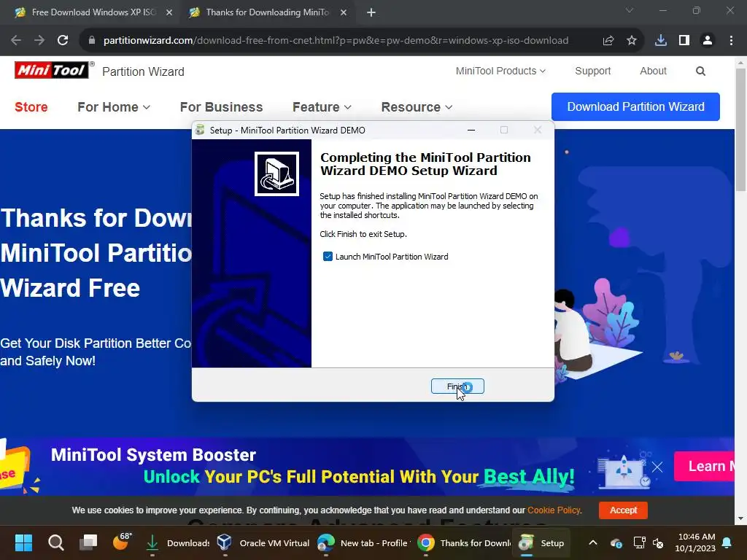Screen dimensions: 747x560
Task: Open Chrome three-dot menu
Action: 731,41
